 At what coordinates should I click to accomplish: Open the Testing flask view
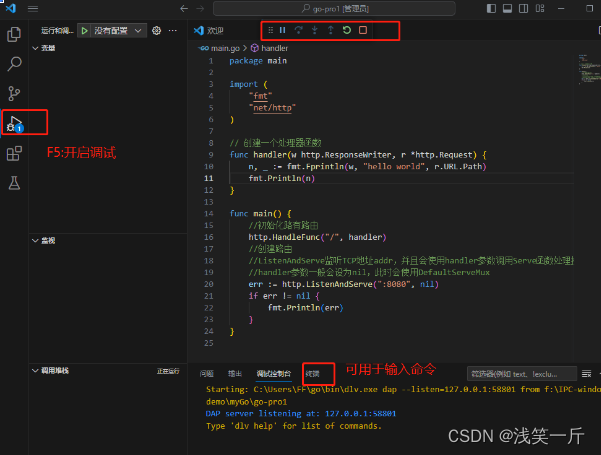[x=14, y=183]
